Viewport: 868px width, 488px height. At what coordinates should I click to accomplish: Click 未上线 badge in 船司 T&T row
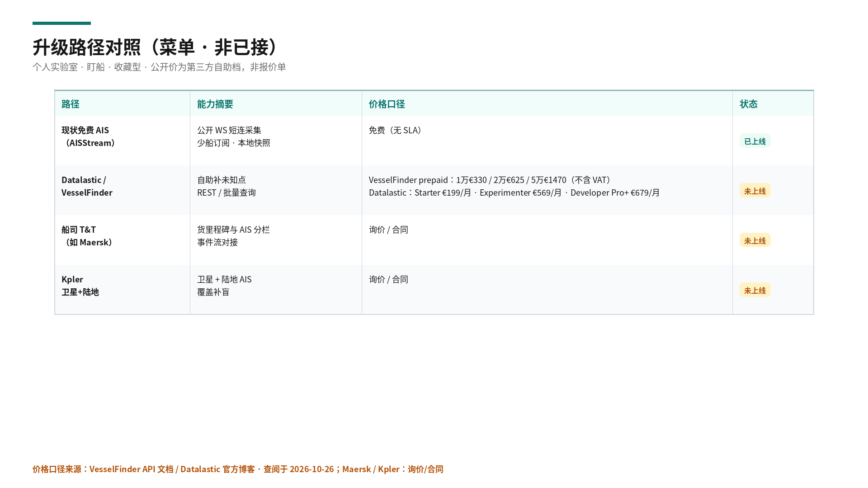click(x=755, y=240)
